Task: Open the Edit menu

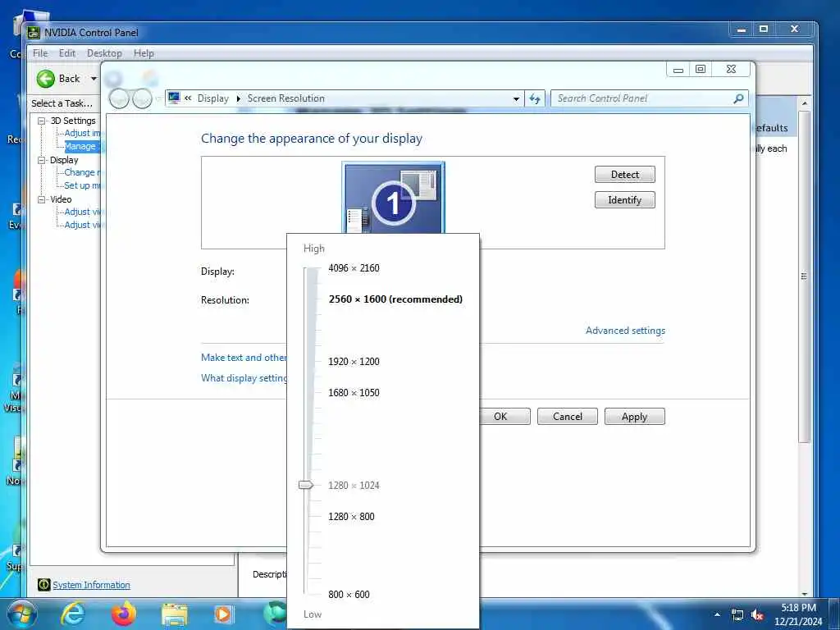Action: pyautogui.click(x=67, y=53)
